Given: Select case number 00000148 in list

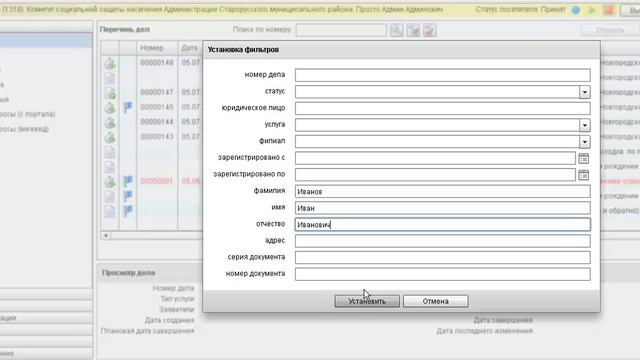Looking at the screenshot, I should tap(157, 62).
